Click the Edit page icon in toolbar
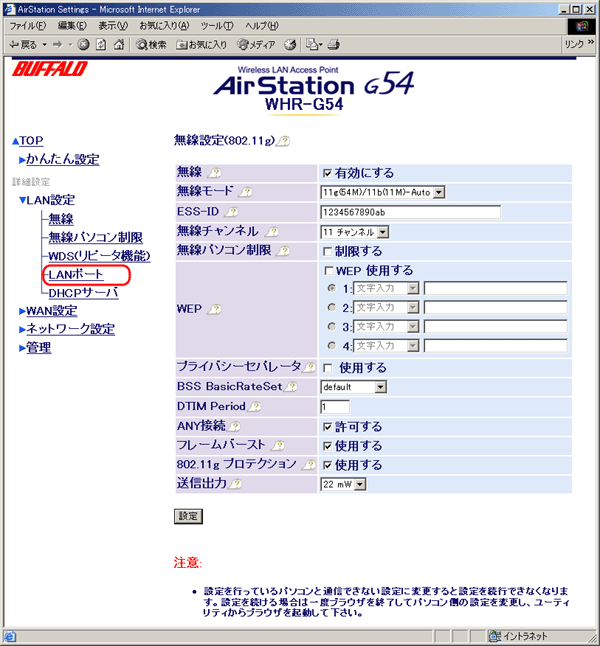This screenshot has width=600, height=646. point(314,44)
